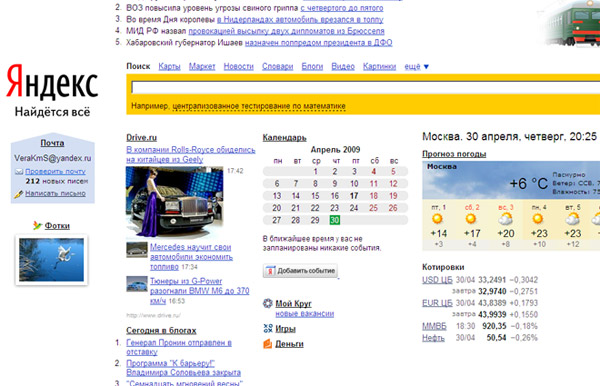Open the Видео tab
The width and height of the screenshot is (600, 386).
(x=343, y=67)
